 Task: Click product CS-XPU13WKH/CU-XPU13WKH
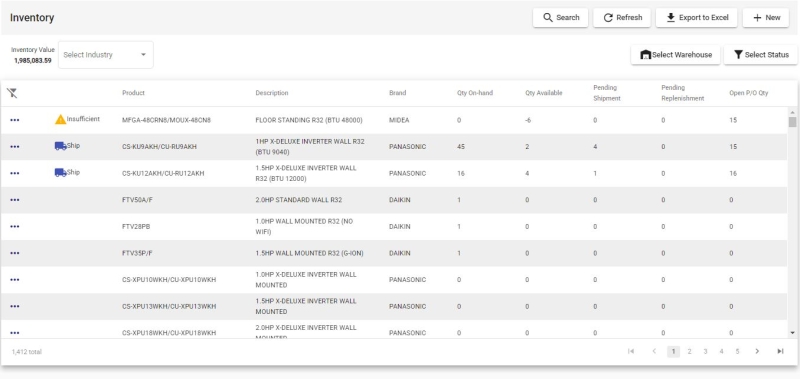pos(169,306)
